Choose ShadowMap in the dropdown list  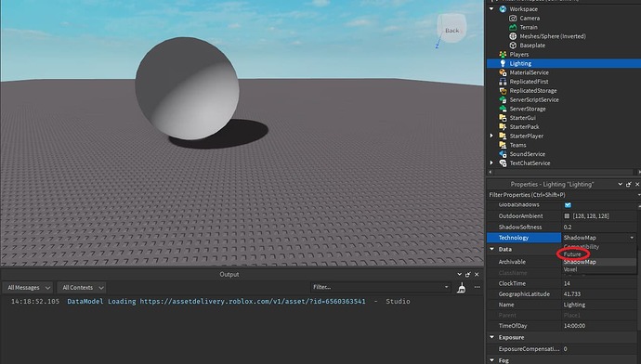point(599,262)
